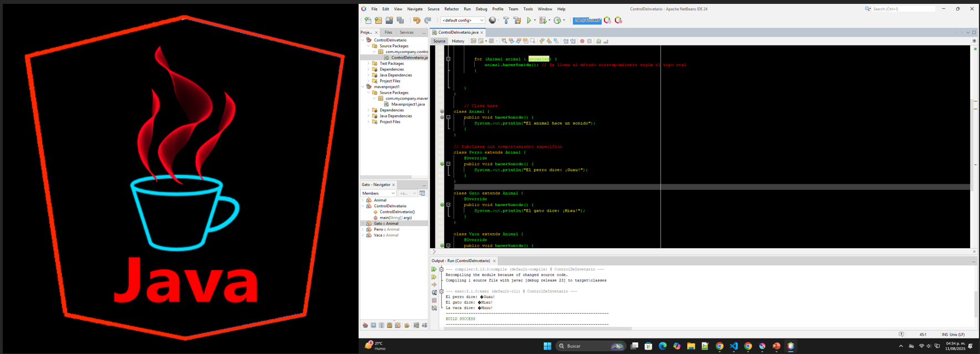Viewport: 980px width, 354px height.
Task: Toggle sort by source order in Navigator
Action: 424,325
